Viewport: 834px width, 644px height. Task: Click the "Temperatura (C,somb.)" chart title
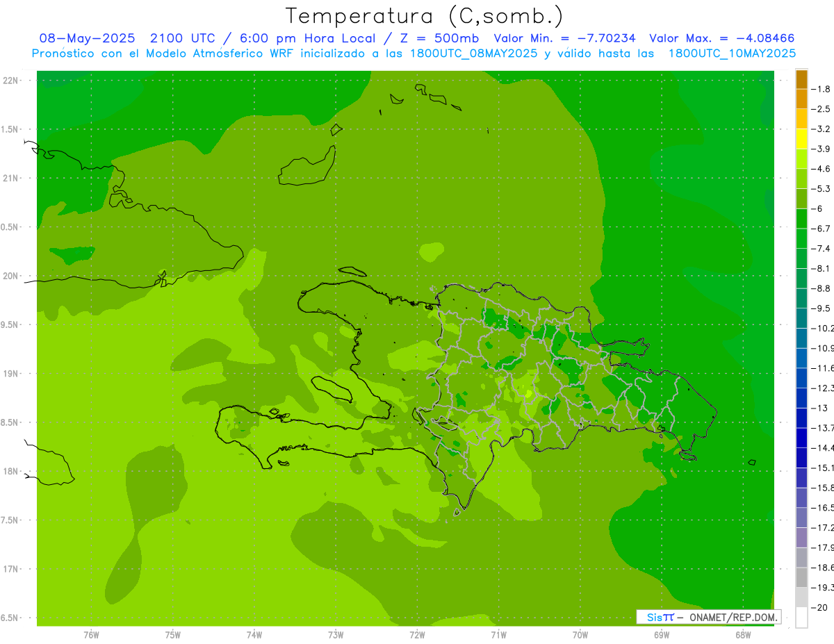tap(425, 17)
